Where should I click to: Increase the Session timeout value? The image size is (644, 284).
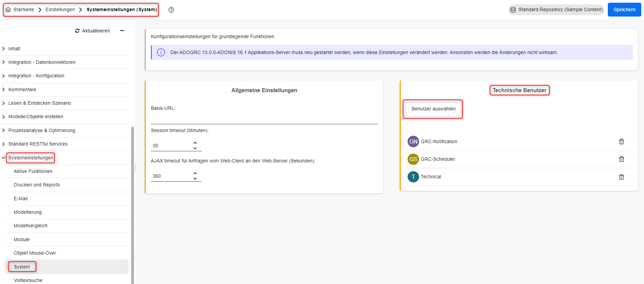[x=195, y=143]
